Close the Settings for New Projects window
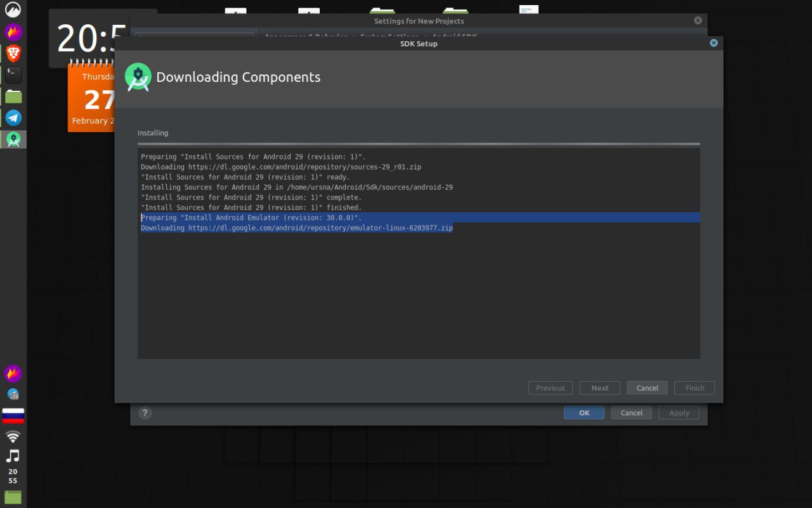Viewport: 812px width, 508px height. click(x=698, y=20)
